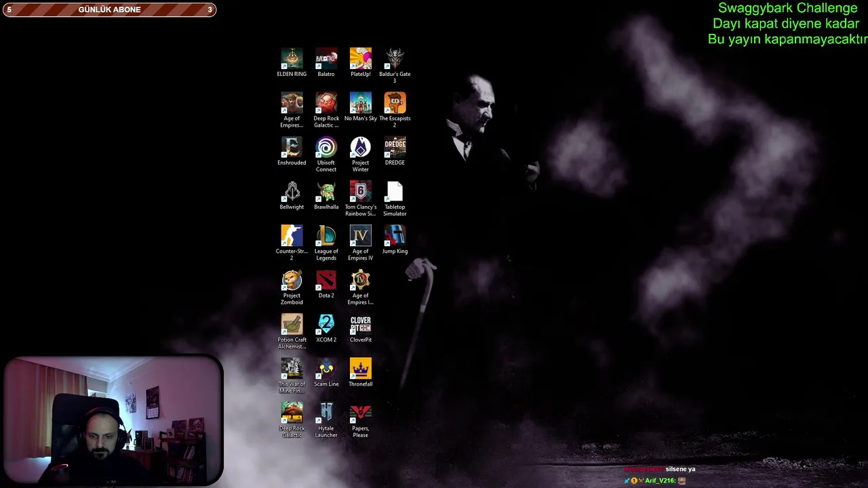
Task: Select the Dota 2 desktop shortcut
Action: coord(326,280)
